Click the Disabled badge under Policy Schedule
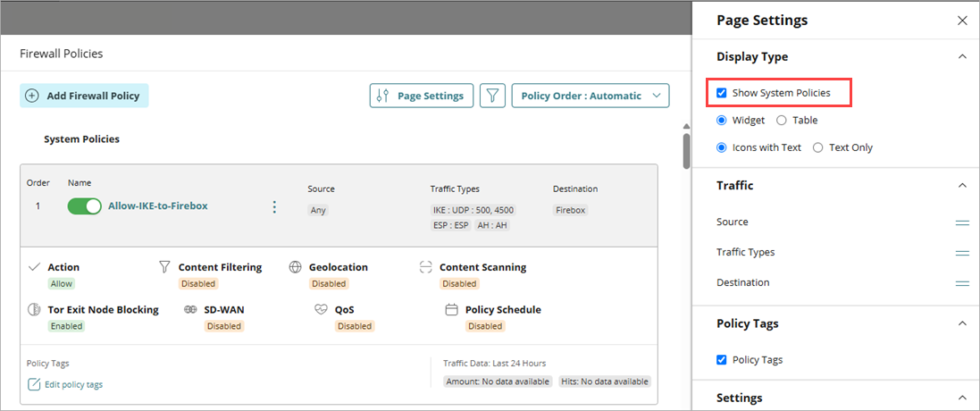 [485, 326]
